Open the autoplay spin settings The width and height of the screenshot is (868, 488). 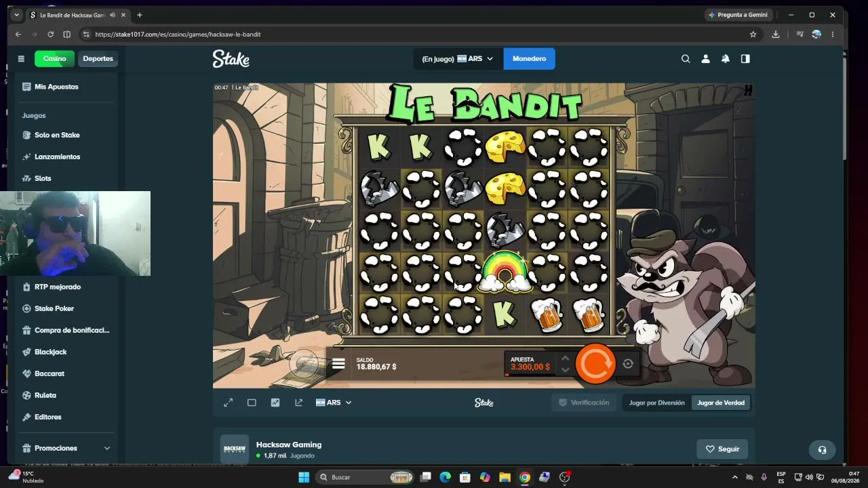628,364
